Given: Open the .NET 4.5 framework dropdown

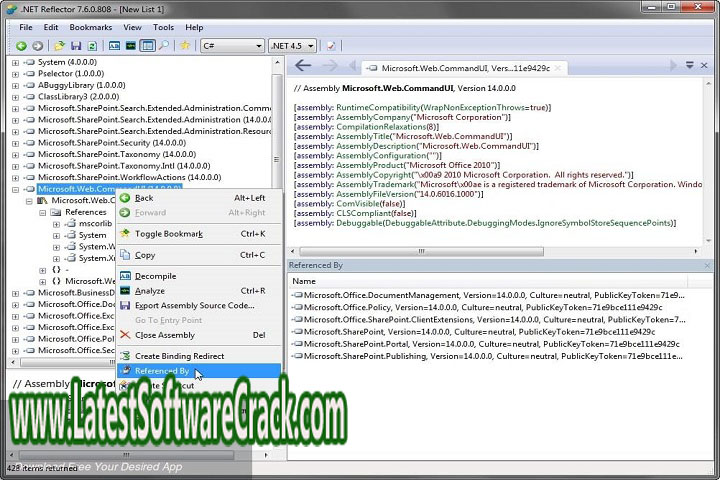Looking at the screenshot, I should tap(292, 46).
